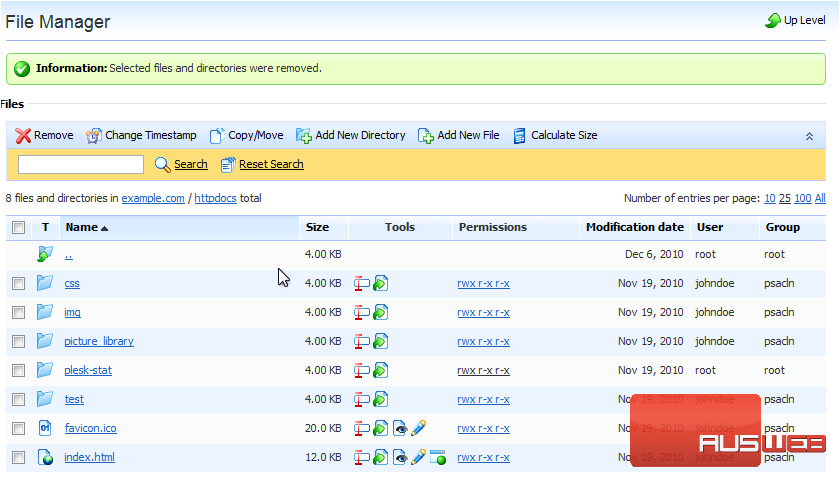840x480 pixels.
Task: Click the eye view icon for index.html
Action: (400, 457)
